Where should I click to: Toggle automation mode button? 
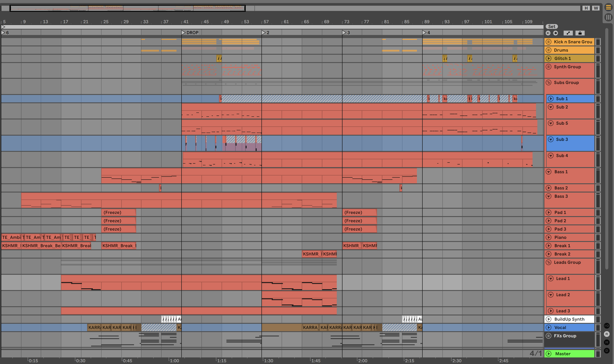[x=568, y=33]
